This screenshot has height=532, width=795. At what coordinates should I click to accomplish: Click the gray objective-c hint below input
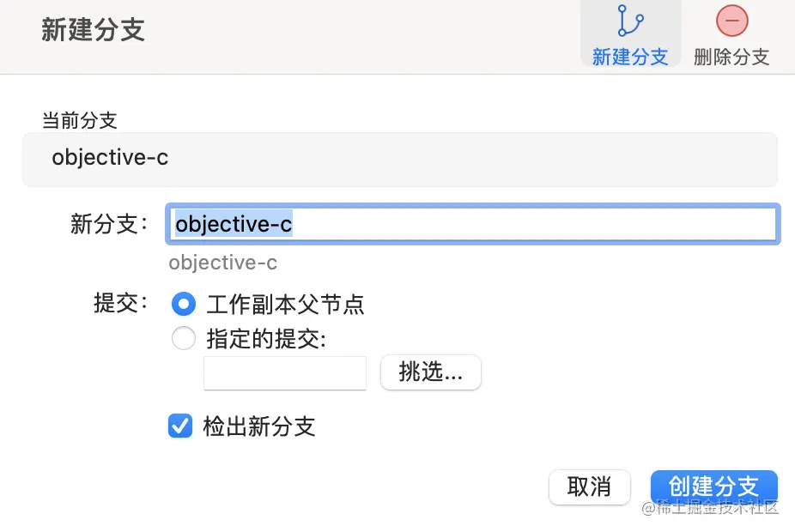(222, 263)
